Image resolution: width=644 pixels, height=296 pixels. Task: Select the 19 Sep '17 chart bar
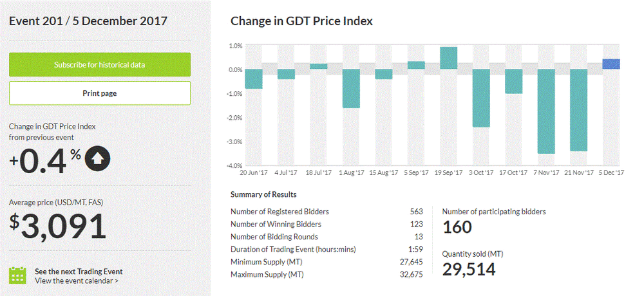448,58
